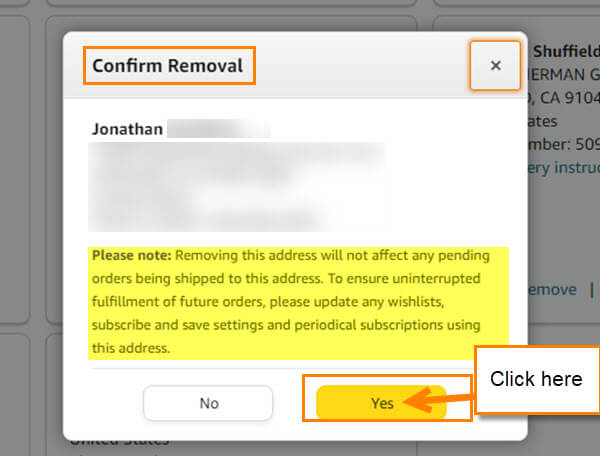Click Yes to confirm address removal
Image resolution: width=600 pixels, height=456 pixels.
click(x=382, y=403)
